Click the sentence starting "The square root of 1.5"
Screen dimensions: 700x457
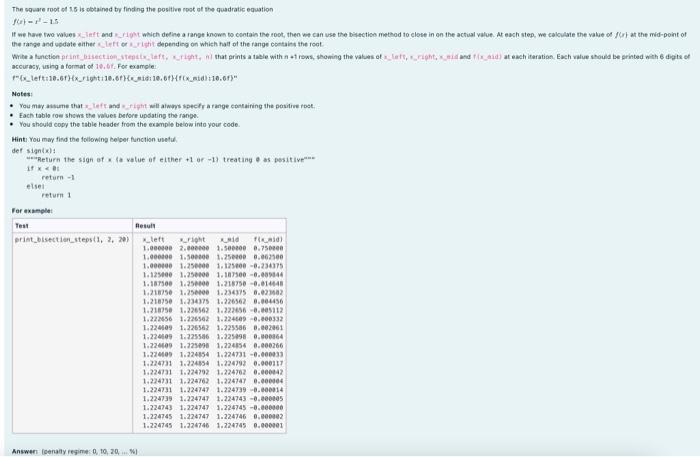[142, 9]
